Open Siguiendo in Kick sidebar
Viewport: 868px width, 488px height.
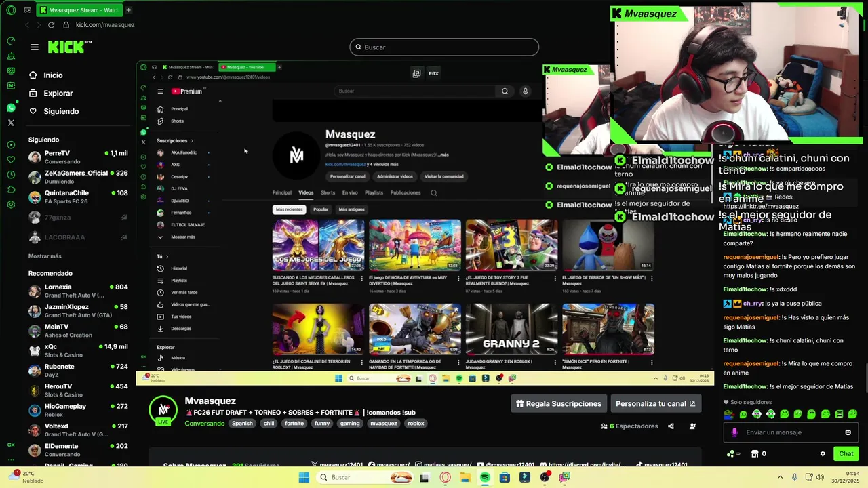pyautogui.click(x=61, y=111)
